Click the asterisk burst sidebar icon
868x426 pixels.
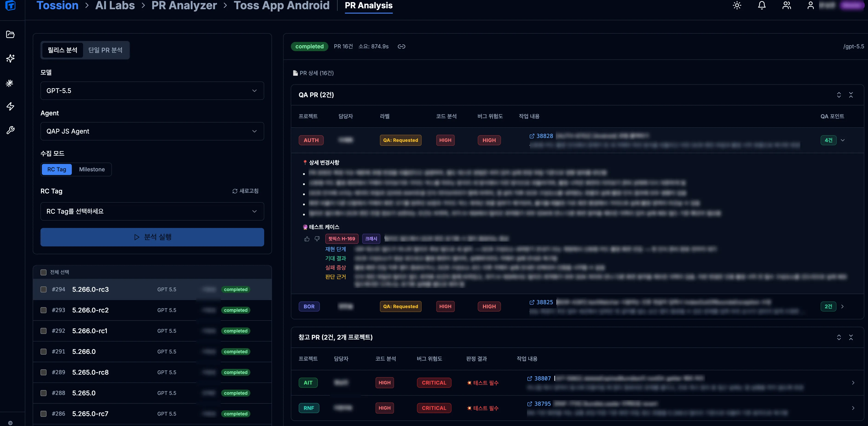10,83
